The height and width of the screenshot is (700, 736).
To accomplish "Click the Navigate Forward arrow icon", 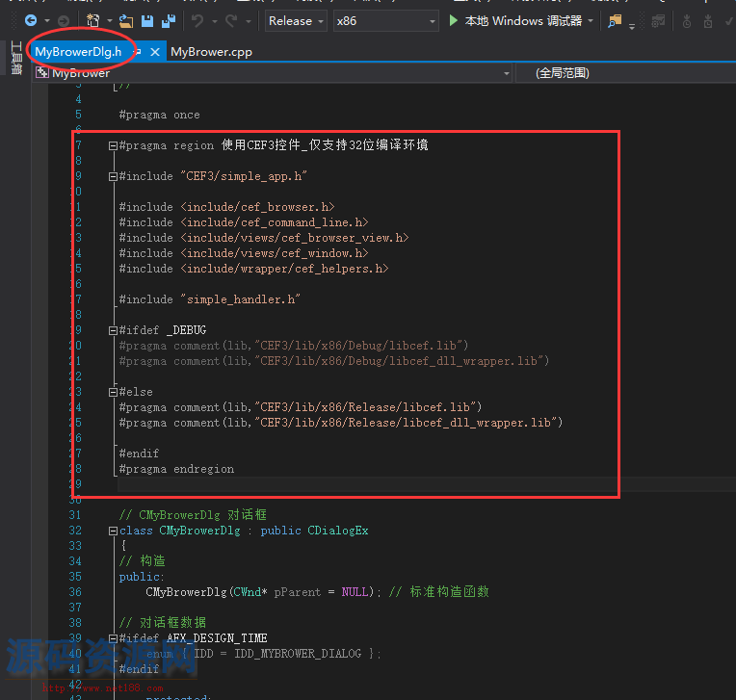I will pos(64,20).
